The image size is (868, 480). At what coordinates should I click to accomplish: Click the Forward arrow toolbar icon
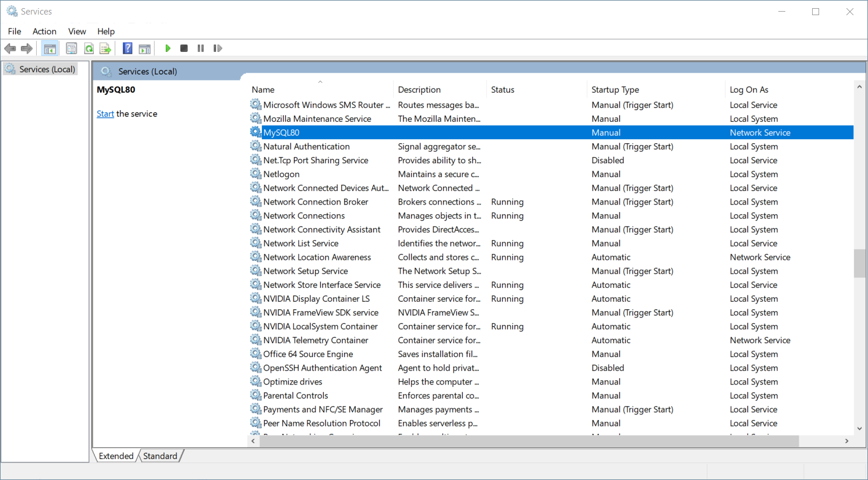[27, 48]
